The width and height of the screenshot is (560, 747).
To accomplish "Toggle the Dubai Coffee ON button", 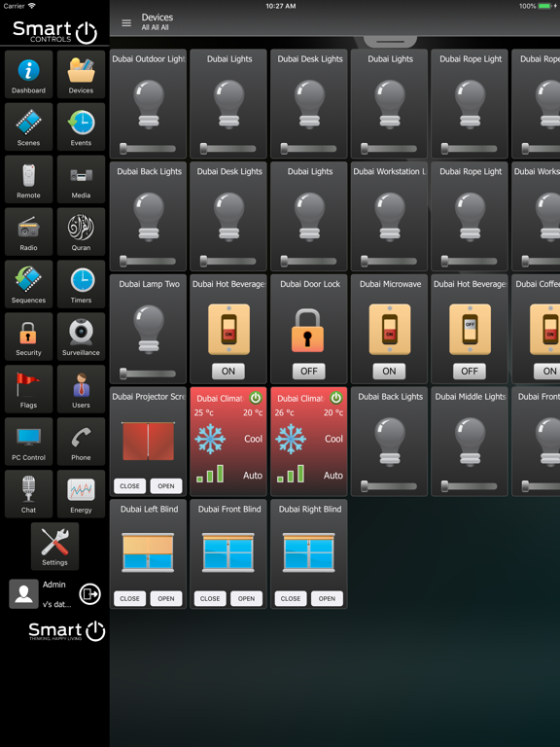I will 549,372.
